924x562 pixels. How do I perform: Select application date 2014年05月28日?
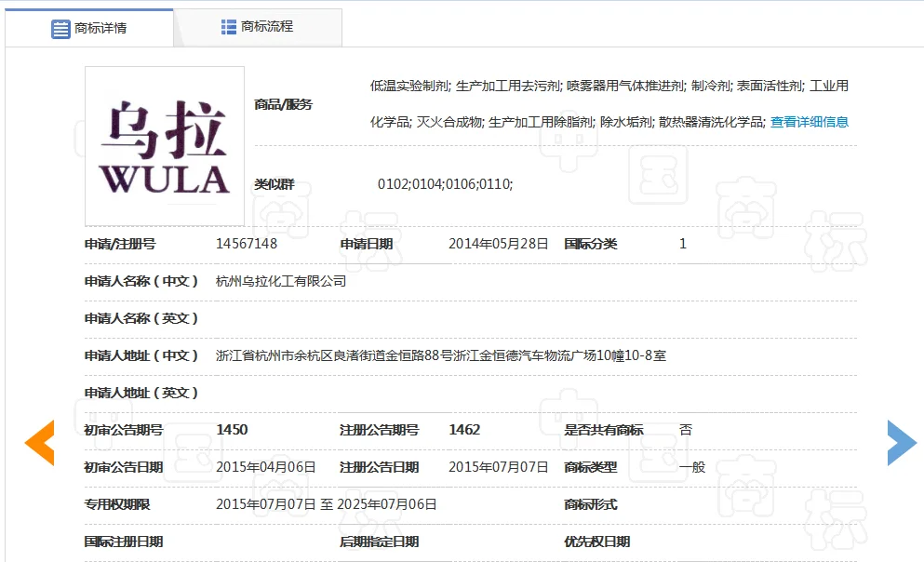499,244
